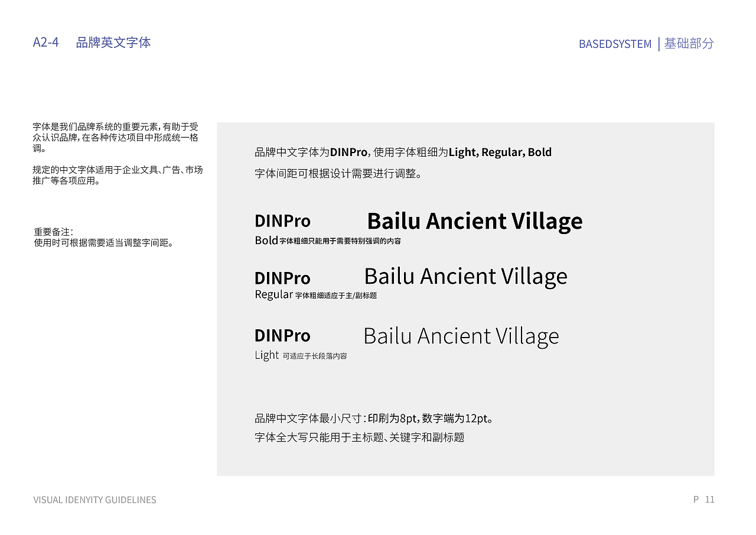Click the Bold usage note text
This screenshot has width=756, height=535.
tap(327, 241)
